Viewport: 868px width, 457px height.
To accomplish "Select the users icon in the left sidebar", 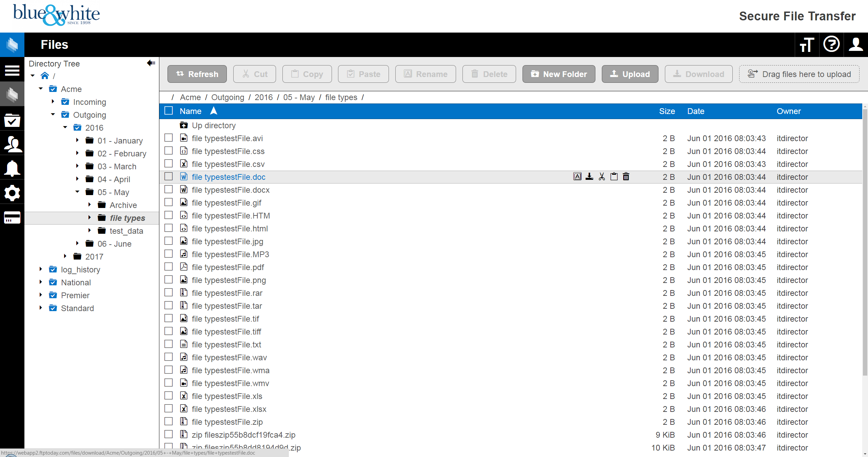I will [x=12, y=144].
